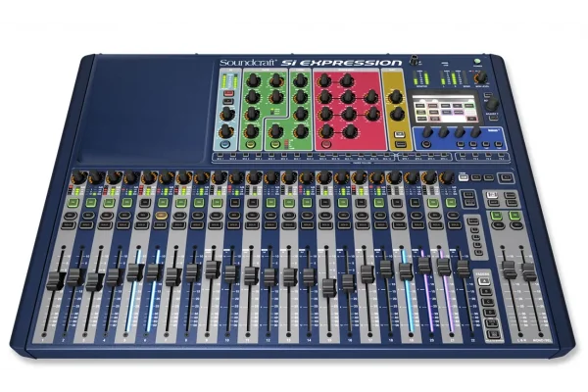Click the rotary encoder above channel 1
Image resolution: width=588 pixels, height=392 pixels.
click(x=78, y=176)
